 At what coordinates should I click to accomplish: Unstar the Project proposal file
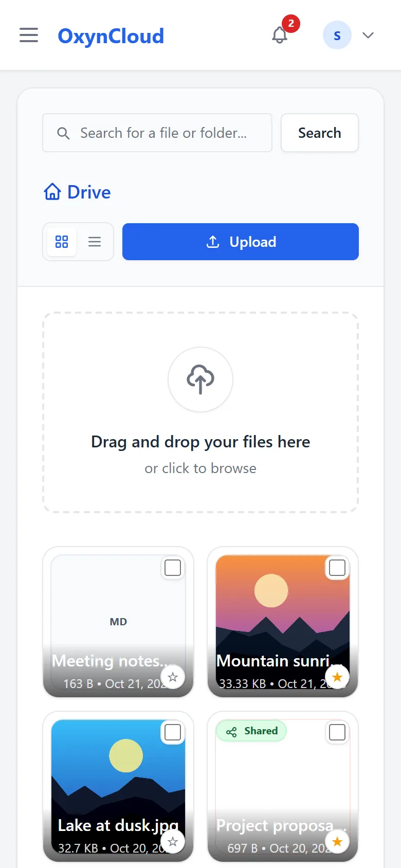click(337, 842)
